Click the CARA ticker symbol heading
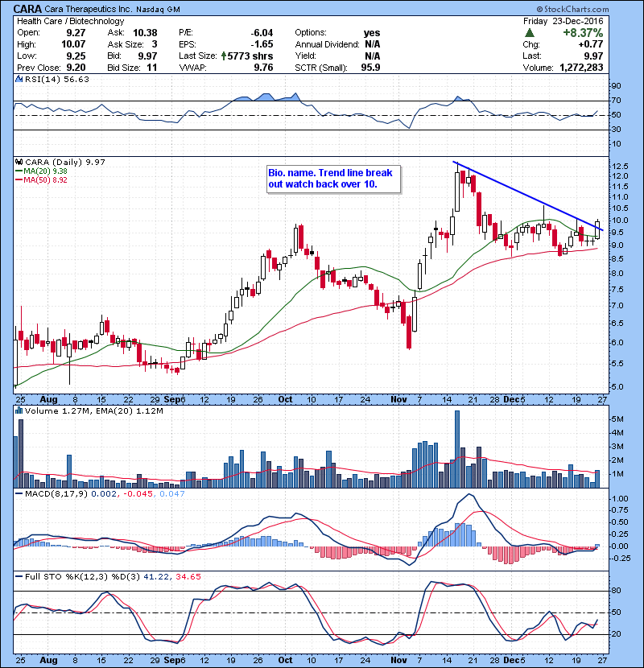The height and width of the screenshot is (668, 644). (27, 9)
